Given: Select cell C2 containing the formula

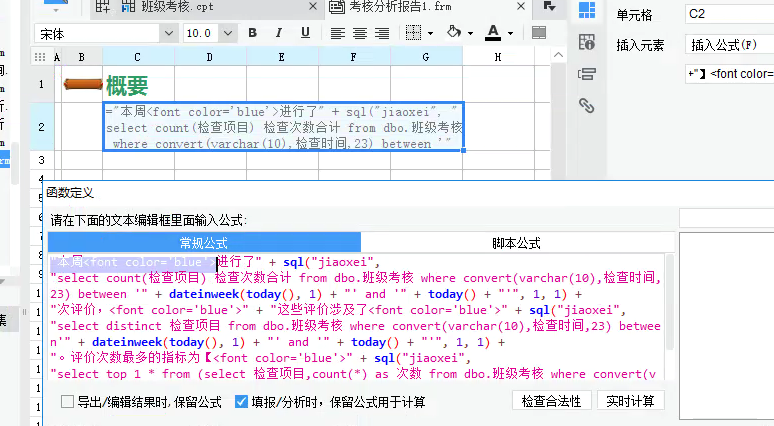Looking at the screenshot, I should coord(283,127).
